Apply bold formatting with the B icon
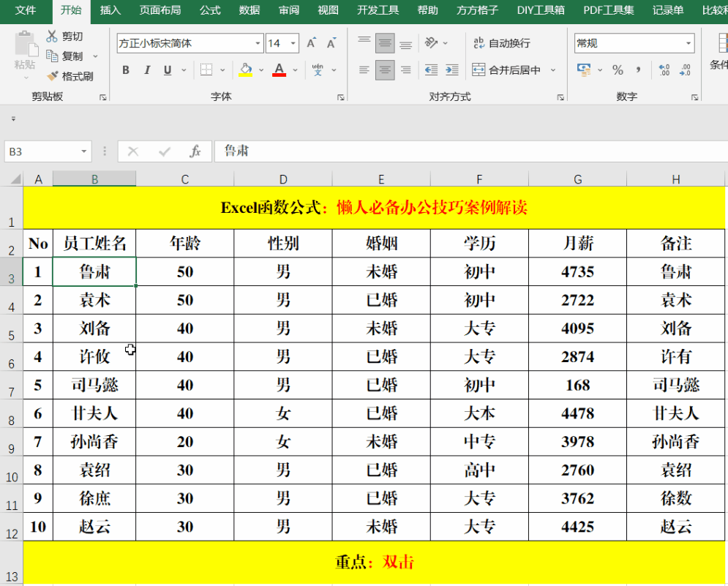Screen dimensions: 728x586 [x=125, y=70]
